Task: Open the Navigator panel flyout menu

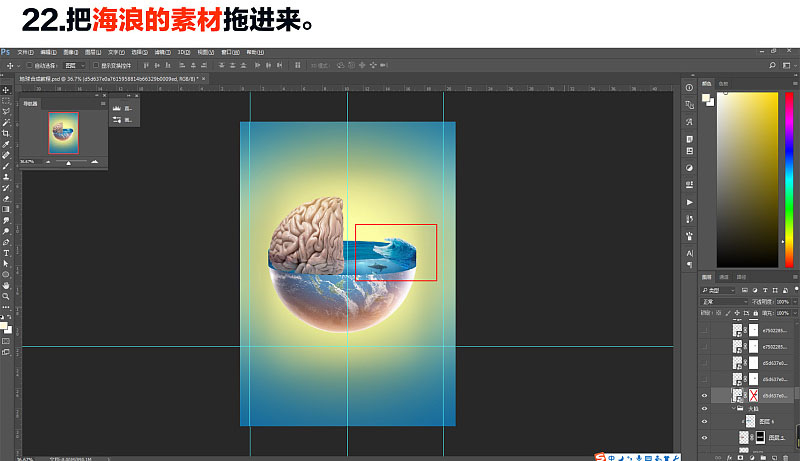Action: 103,104
